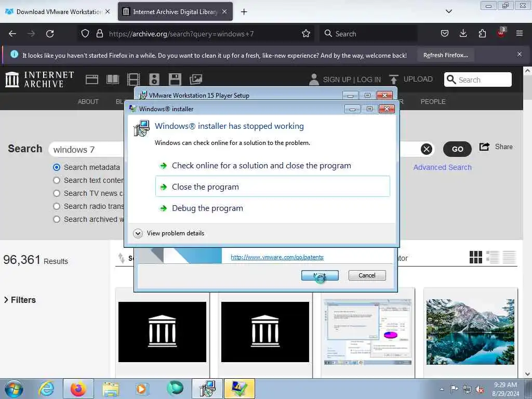Focus Internet Archive top search box
532x399 pixels.
(x=478, y=79)
